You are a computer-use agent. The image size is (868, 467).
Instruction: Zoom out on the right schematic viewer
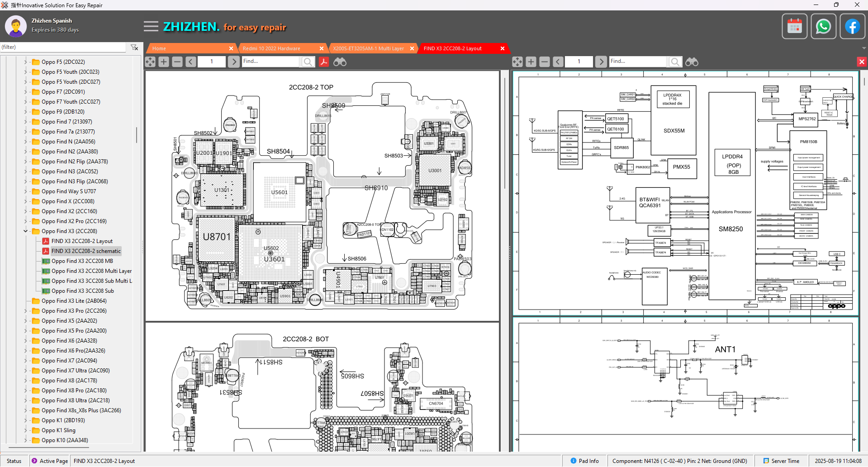coord(545,62)
